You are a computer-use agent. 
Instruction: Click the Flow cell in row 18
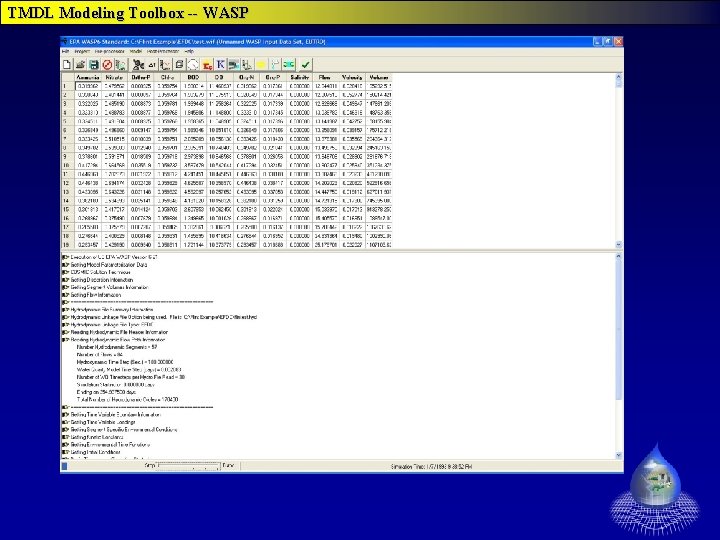(x=326, y=236)
